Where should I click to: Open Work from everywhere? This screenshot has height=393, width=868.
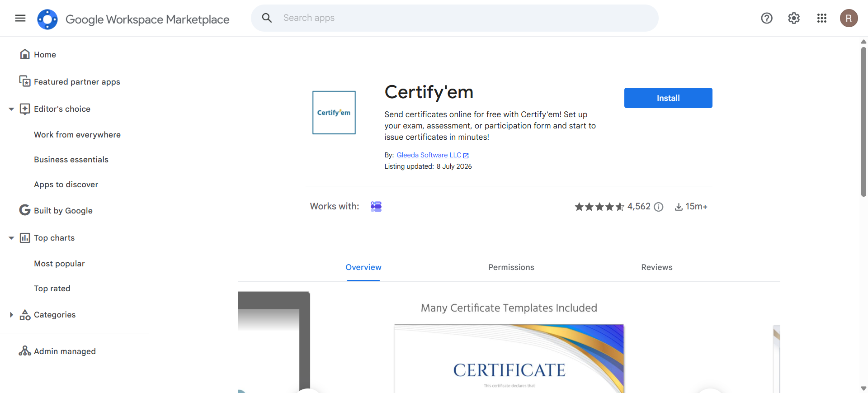77,135
